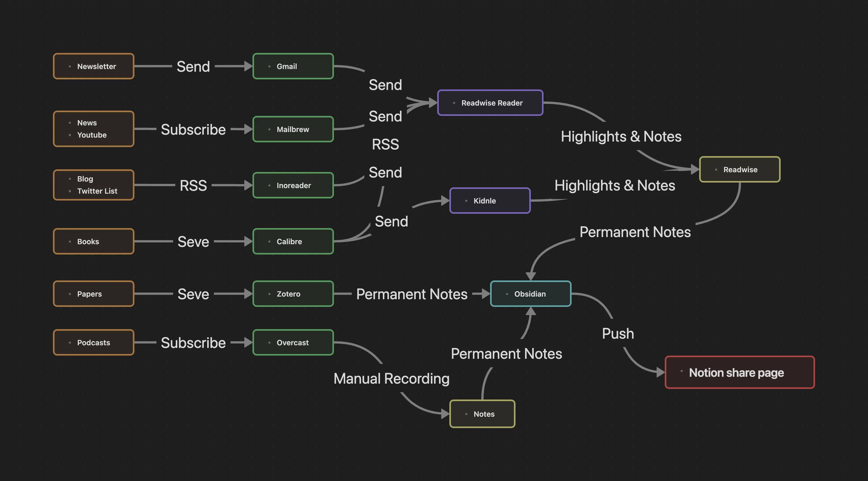The width and height of the screenshot is (868, 481).
Task: Click Send label on the Inoreader edge
Action: (x=386, y=173)
